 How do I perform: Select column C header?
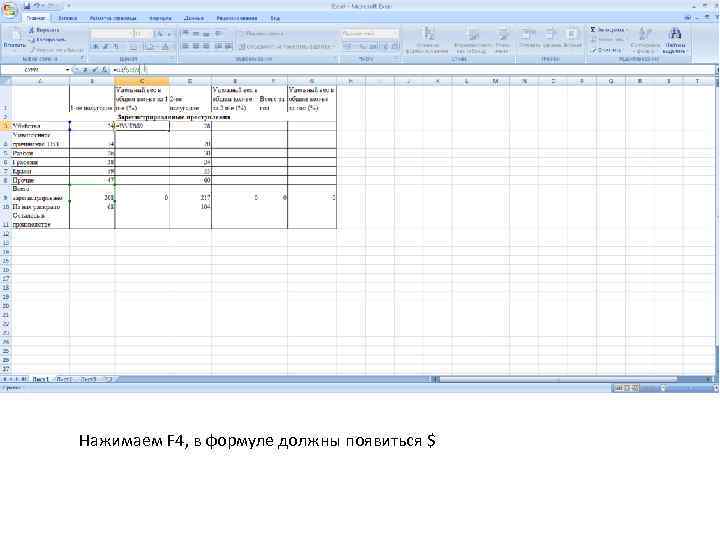point(142,81)
